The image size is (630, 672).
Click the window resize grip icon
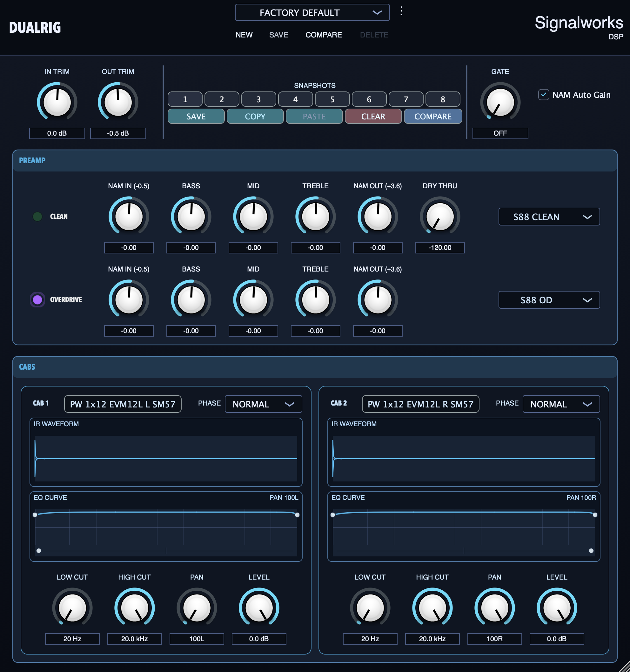click(624, 666)
